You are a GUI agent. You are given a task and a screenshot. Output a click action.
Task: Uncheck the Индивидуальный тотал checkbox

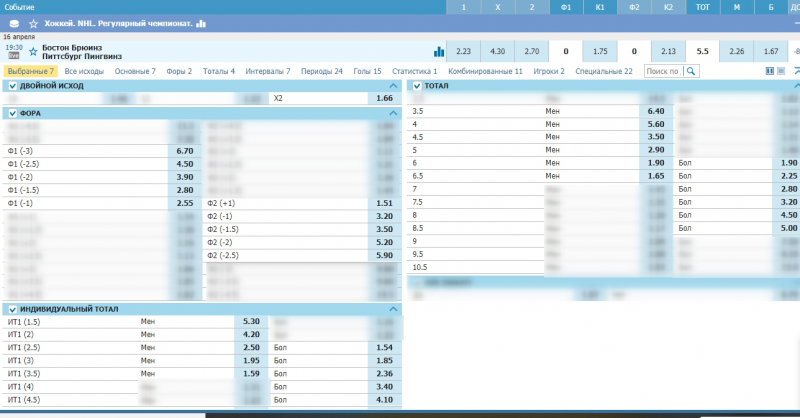[x=12, y=309]
